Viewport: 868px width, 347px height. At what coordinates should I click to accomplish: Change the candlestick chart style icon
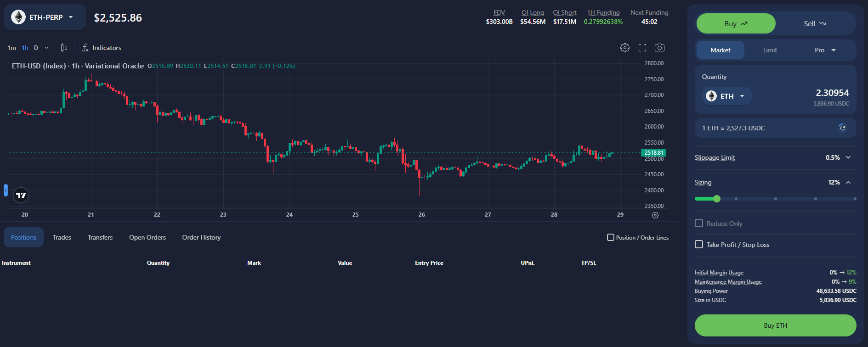click(64, 48)
